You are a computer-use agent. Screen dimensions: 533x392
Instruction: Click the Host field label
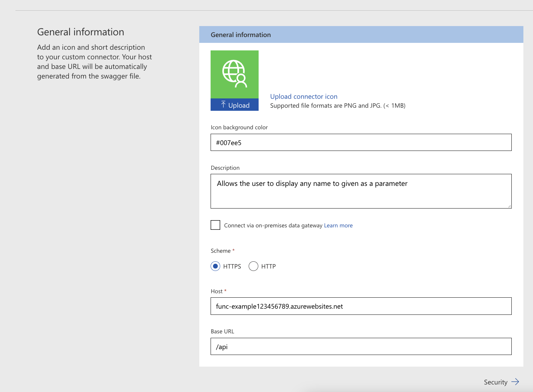217,291
